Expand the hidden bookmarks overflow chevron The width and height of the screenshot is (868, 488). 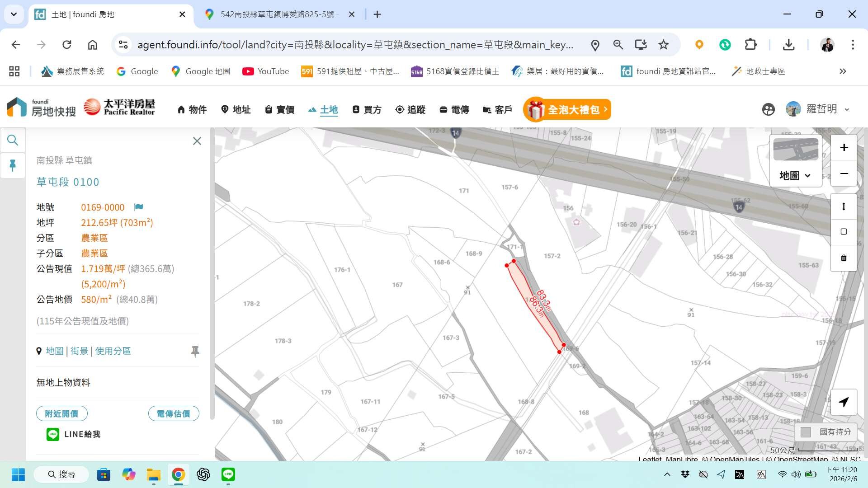pyautogui.click(x=843, y=71)
